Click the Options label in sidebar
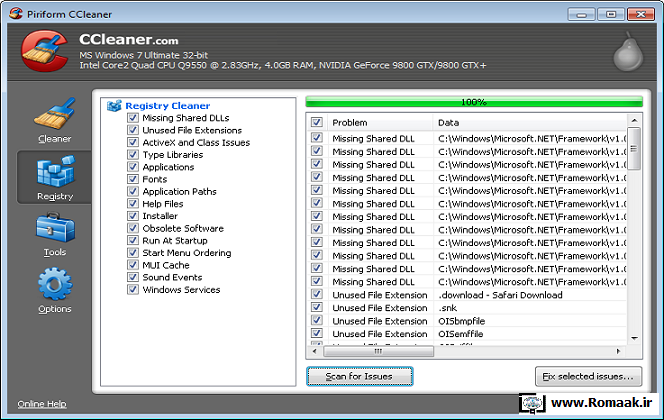This screenshot has width=664, height=420. click(x=55, y=309)
